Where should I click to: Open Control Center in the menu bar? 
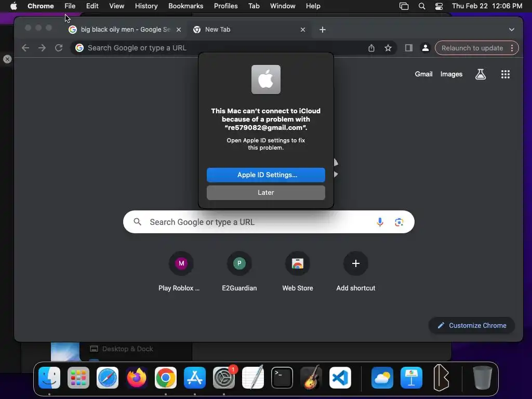[x=438, y=6]
